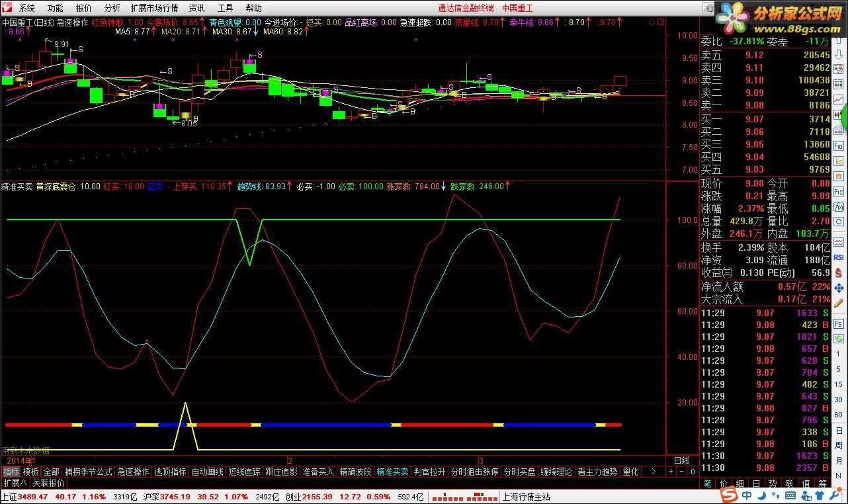This screenshot has width=848, height=504.
Task: Open the Sogou soft keyboard icon
Action: click(790, 495)
